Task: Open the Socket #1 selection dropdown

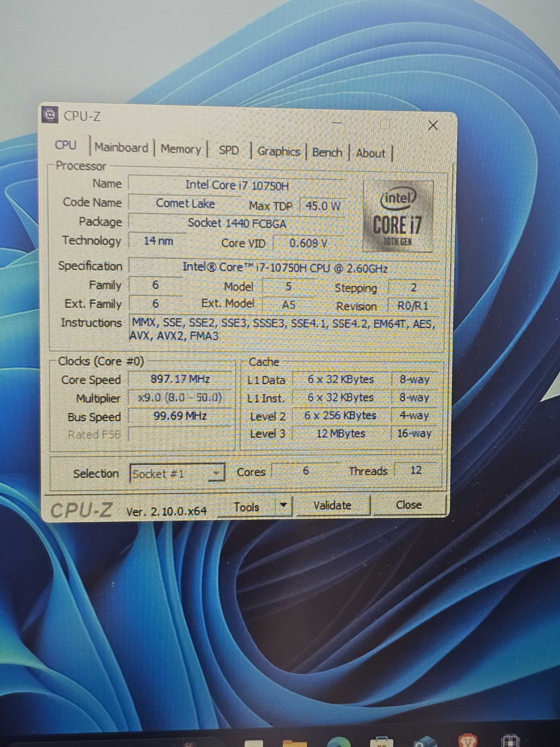Action: [178, 473]
